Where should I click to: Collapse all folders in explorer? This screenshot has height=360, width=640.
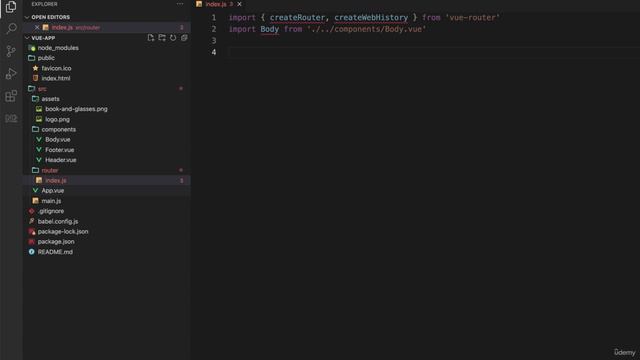(184, 38)
